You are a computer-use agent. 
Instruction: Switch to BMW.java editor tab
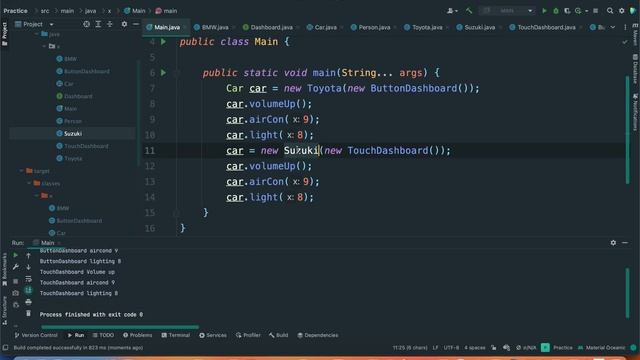click(x=211, y=27)
